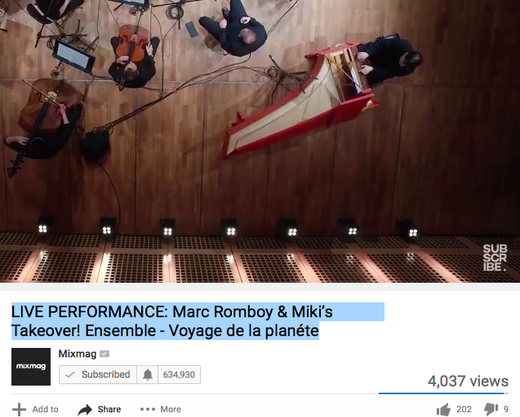Click the like count 202
This screenshot has height=417, width=520.
(x=464, y=409)
